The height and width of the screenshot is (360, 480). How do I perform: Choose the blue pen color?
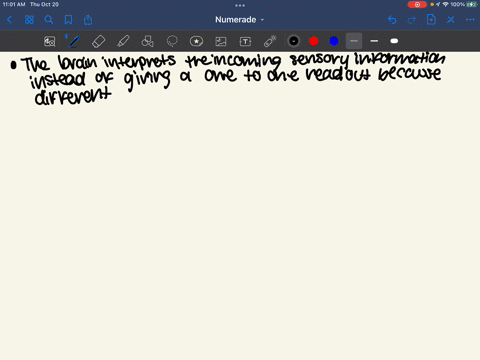[334, 41]
